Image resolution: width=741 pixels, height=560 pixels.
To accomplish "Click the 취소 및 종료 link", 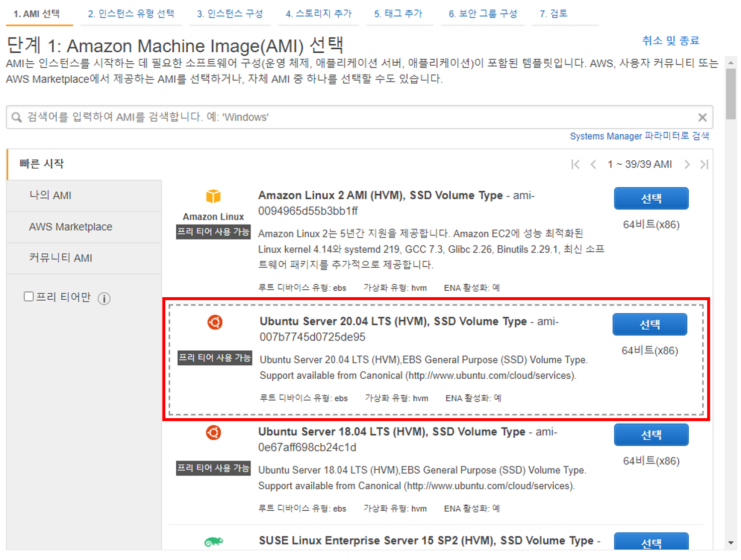I will click(671, 41).
